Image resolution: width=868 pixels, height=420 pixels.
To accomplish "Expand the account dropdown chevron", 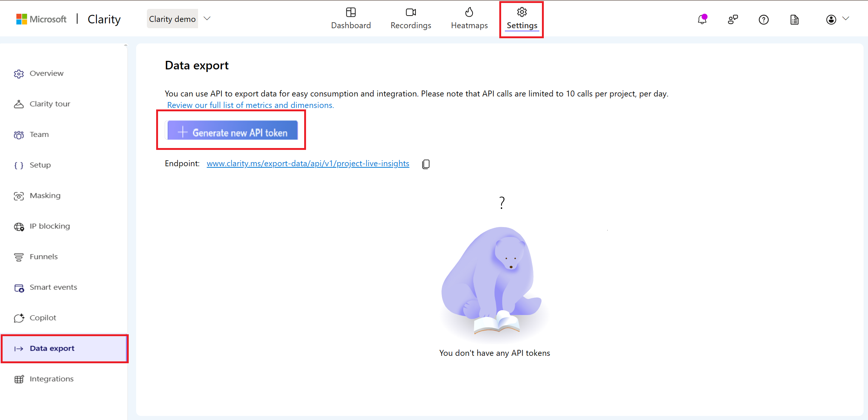I will 847,18.
